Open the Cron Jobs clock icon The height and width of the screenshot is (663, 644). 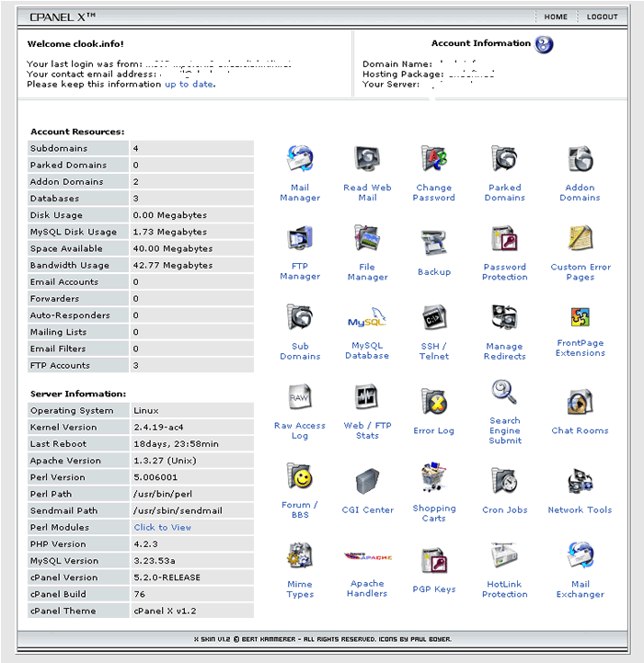click(x=504, y=481)
